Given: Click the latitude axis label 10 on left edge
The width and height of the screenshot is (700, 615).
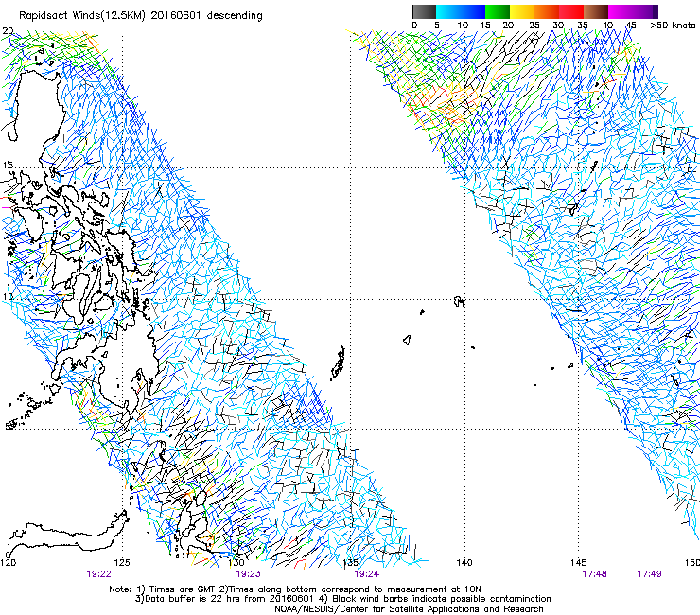Looking at the screenshot, I should coord(8,297).
